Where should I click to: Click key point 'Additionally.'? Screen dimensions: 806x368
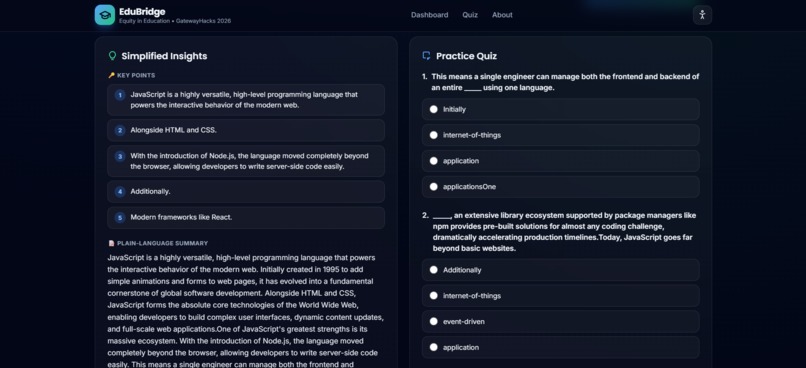[246, 192]
